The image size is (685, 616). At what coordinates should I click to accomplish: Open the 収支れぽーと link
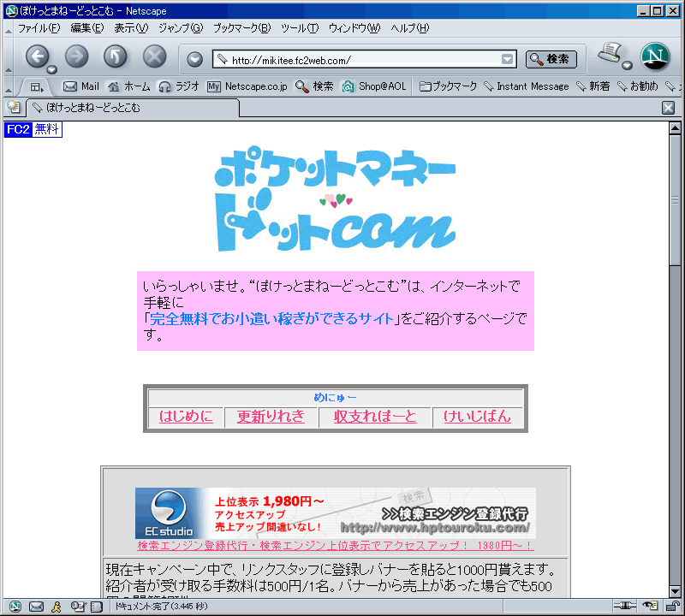[375, 416]
